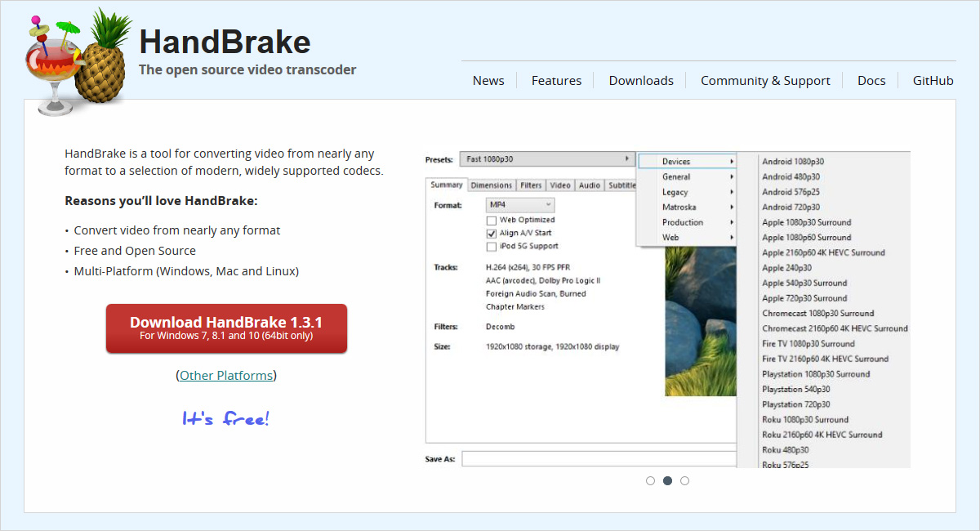Visit the GitHub link
Image resolution: width=980 pixels, height=531 pixels.
933,81
